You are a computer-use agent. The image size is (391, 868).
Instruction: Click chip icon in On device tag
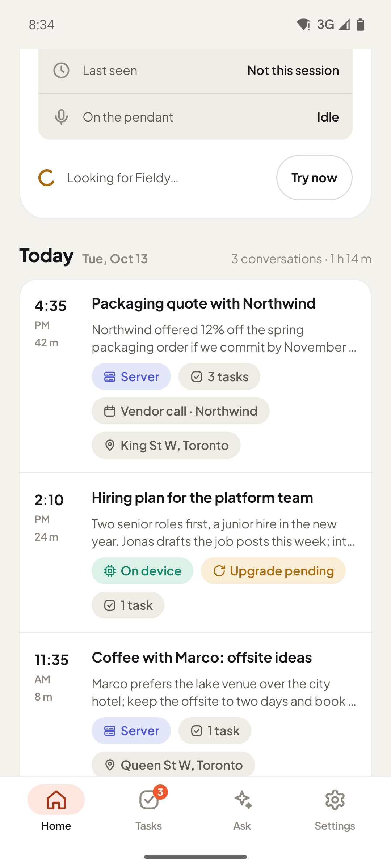click(x=110, y=571)
